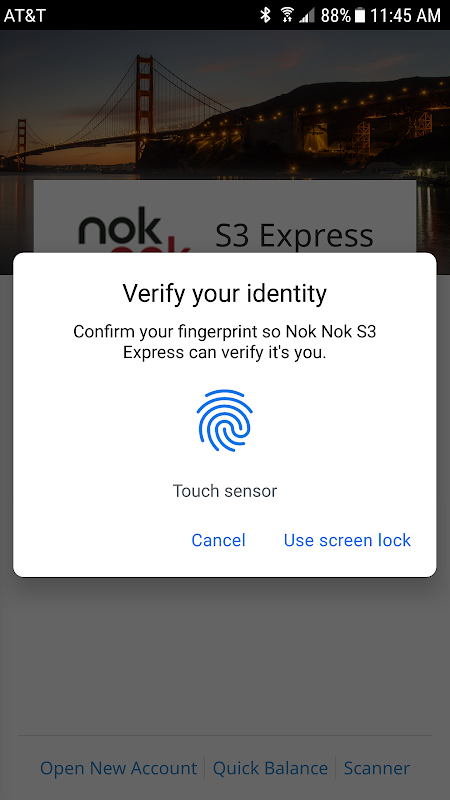Viewport: 450px width, 800px height.
Task: Tap the cellular signal strength icon
Action: pos(307,15)
